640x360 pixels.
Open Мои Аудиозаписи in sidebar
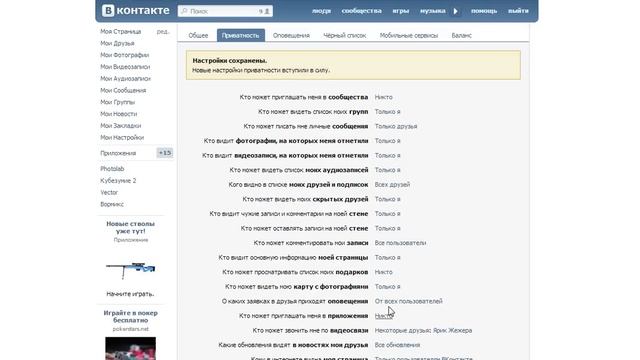coord(125,79)
